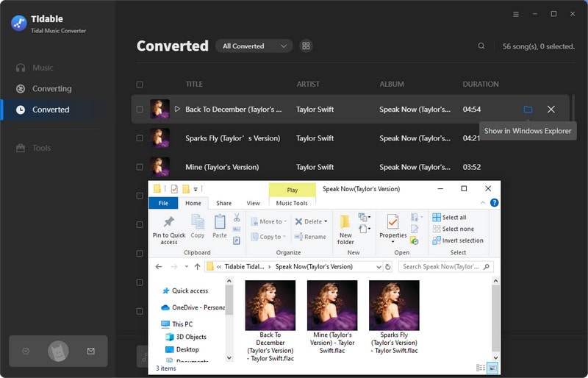Toggle the select-all checkbox in table header
Viewport: 588px width, 378px height.
point(140,85)
